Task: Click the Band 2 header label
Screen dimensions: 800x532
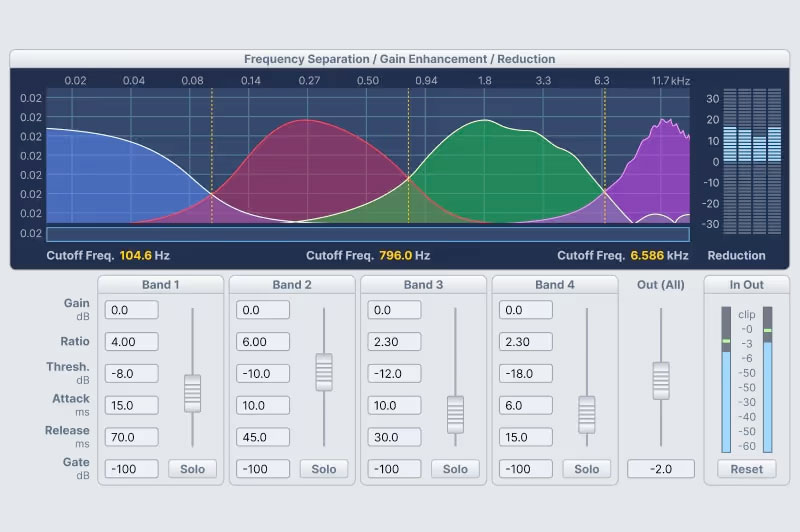Action: [x=292, y=285]
